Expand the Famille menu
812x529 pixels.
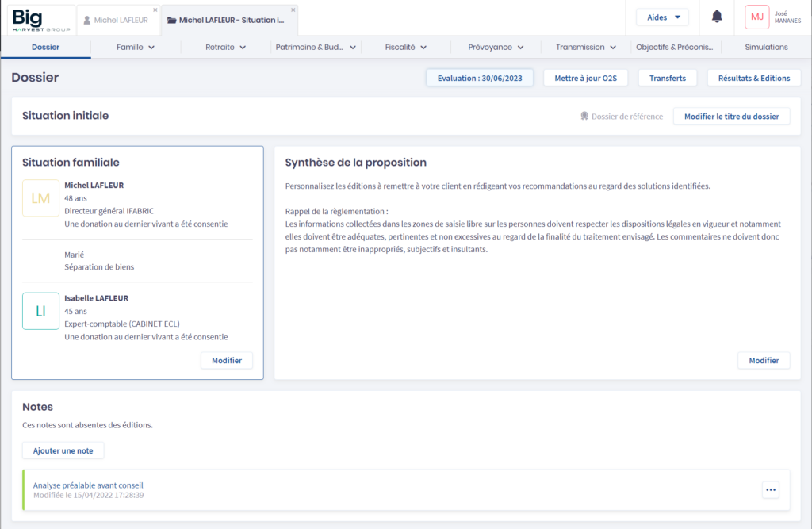tap(135, 48)
